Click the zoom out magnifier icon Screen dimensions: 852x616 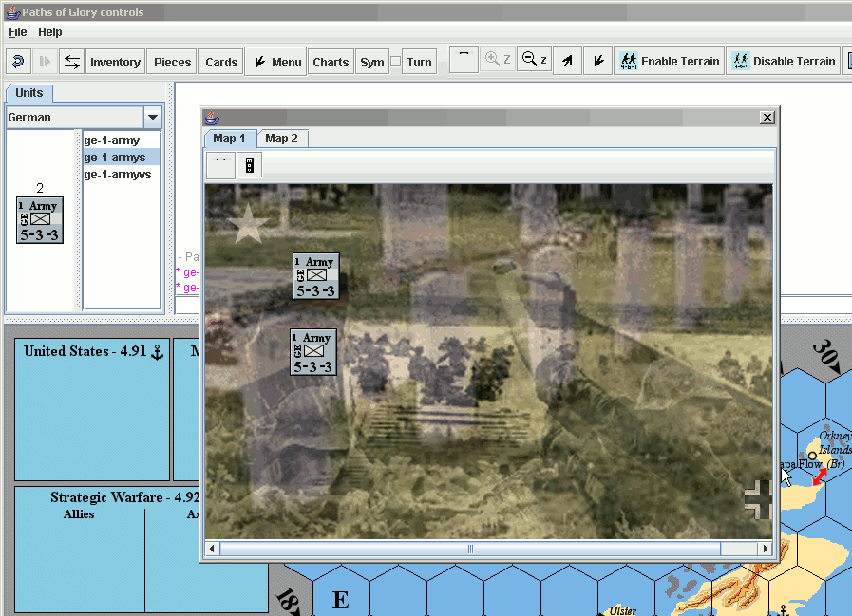tap(534, 59)
